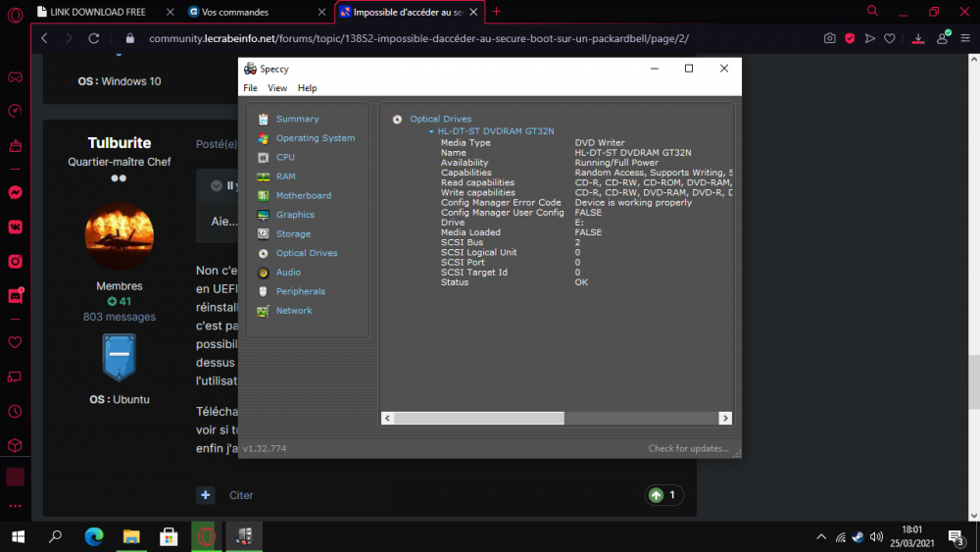
Task: Open Windows Start menu
Action: [18, 536]
